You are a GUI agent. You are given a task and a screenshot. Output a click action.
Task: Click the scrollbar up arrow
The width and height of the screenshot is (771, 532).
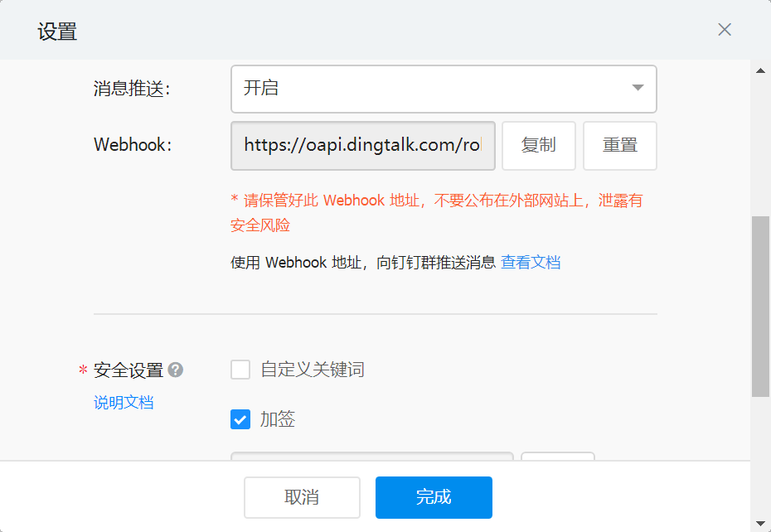pos(760,71)
